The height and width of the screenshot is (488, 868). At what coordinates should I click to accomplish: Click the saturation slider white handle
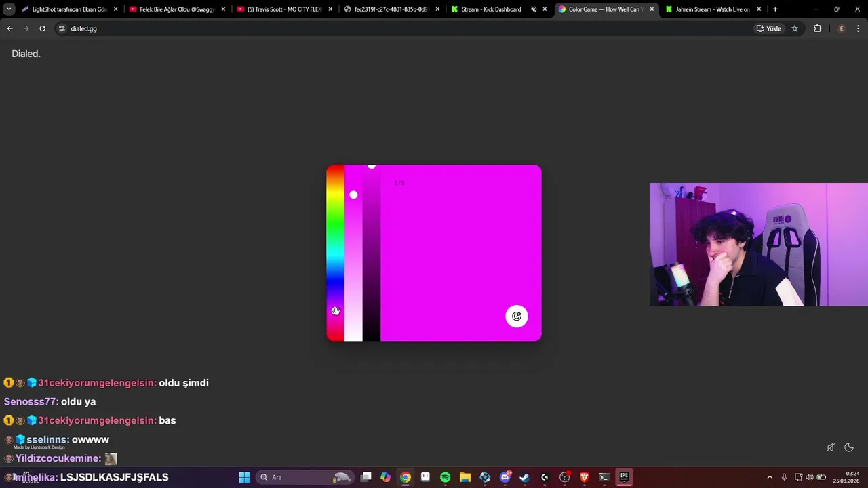(x=353, y=195)
